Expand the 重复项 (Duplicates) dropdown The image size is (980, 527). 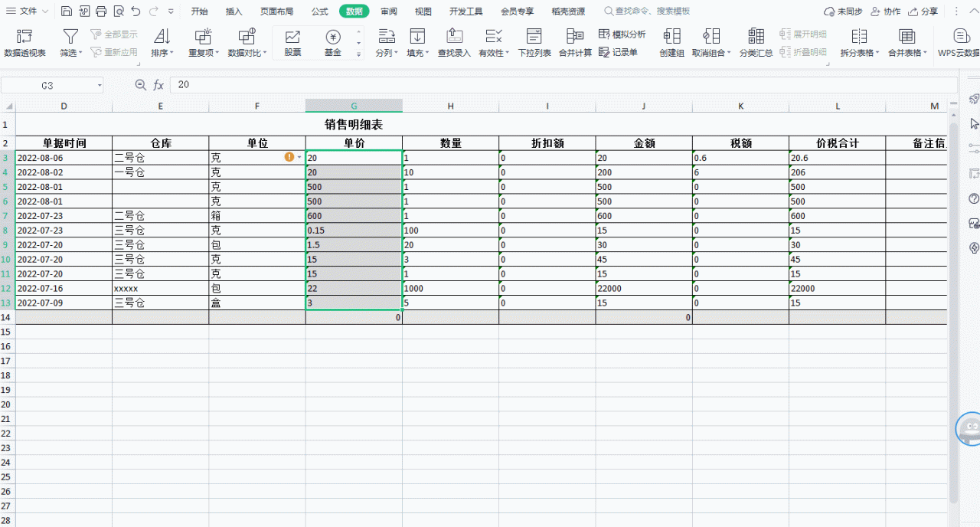[217, 53]
